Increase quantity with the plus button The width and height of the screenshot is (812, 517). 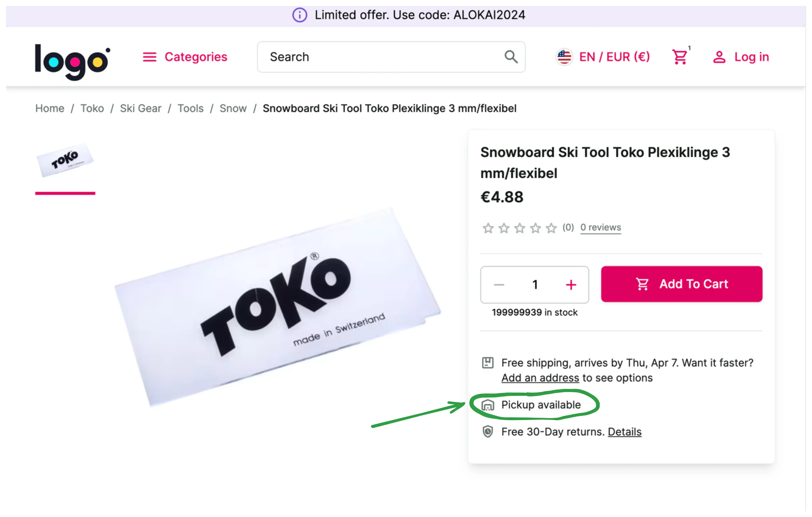571,285
